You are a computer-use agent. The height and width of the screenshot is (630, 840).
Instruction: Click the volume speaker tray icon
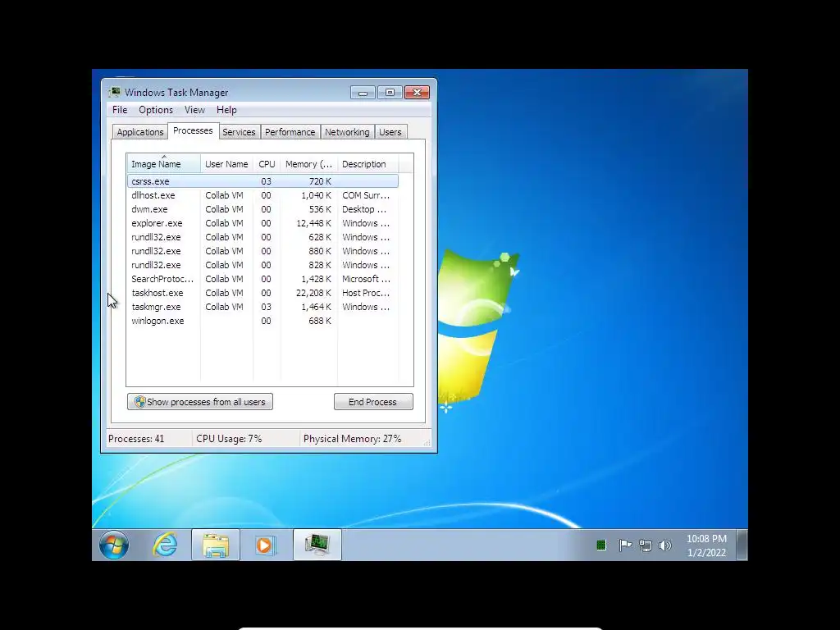point(664,546)
